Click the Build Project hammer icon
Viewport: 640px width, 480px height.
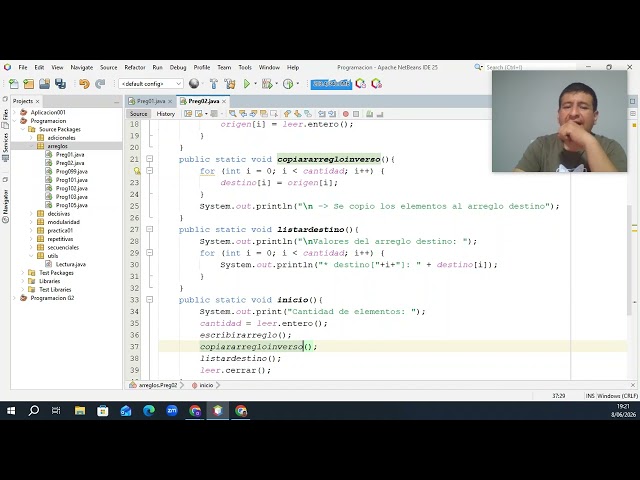(213, 84)
